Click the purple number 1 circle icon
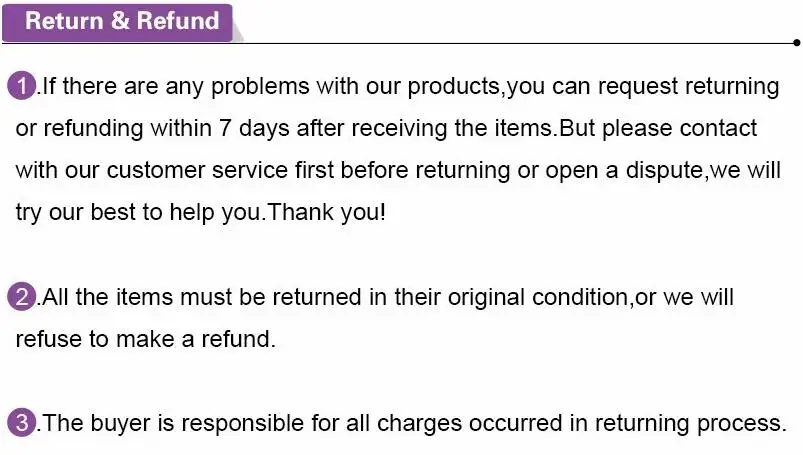 [22, 85]
